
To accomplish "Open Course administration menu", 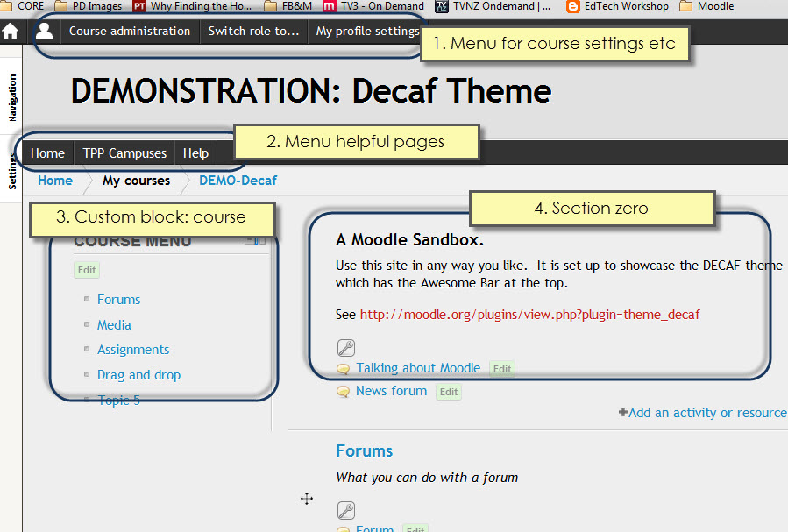I will [x=130, y=32].
